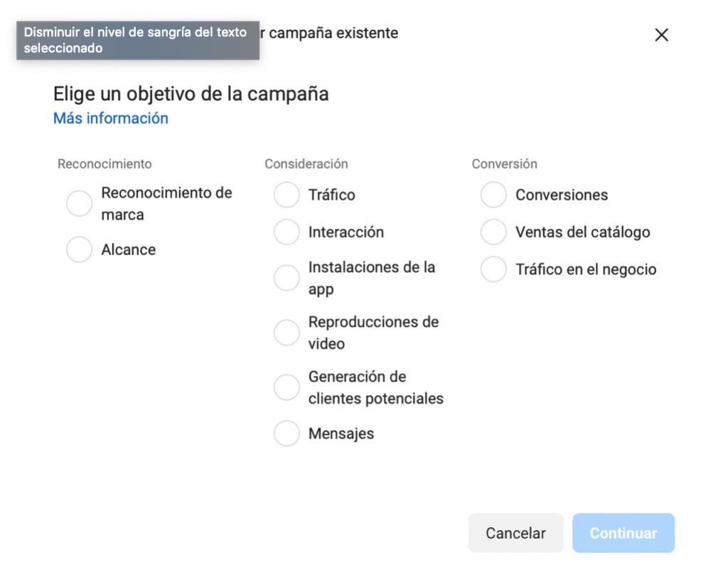The width and height of the screenshot is (728, 582).
Task: Open the Más información link
Action: 111,119
